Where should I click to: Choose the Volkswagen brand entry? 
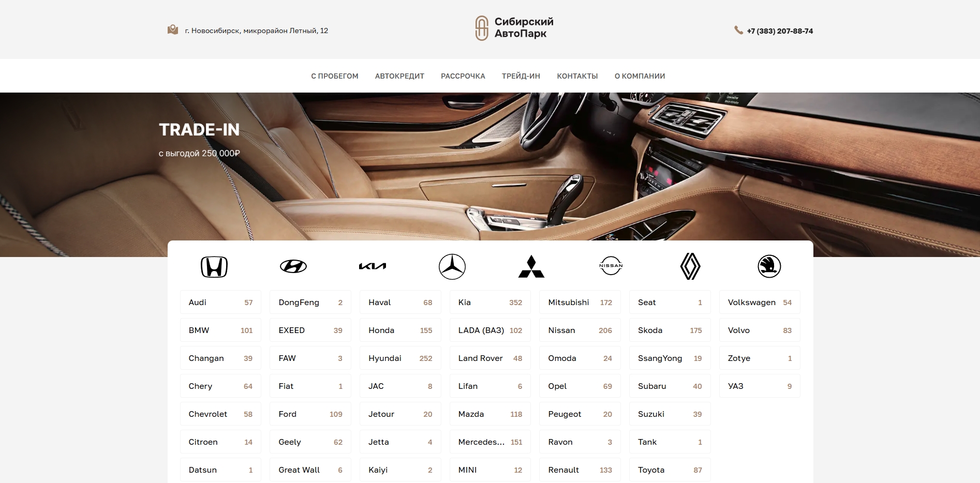point(760,302)
